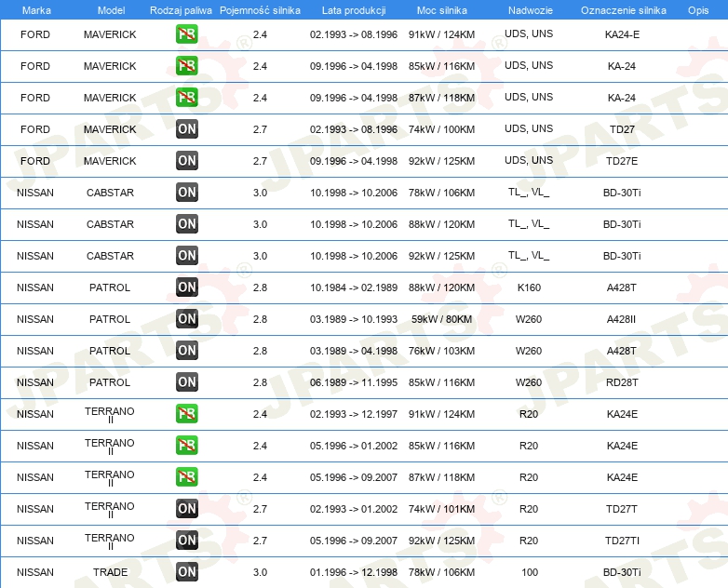The image size is (728, 588).
Task: Click the ON diesel icon in the TD27E row
Action: [x=186, y=161]
